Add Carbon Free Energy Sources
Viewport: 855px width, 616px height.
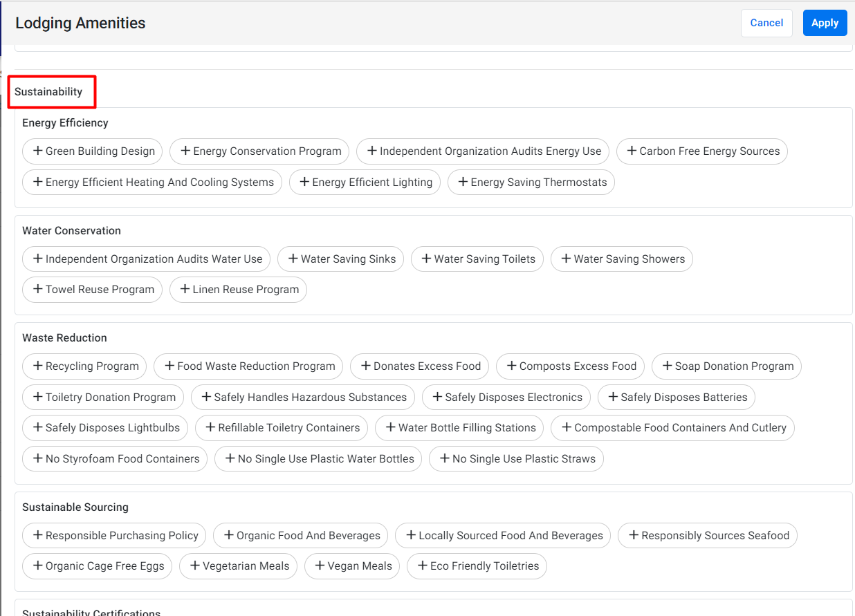click(701, 151)
